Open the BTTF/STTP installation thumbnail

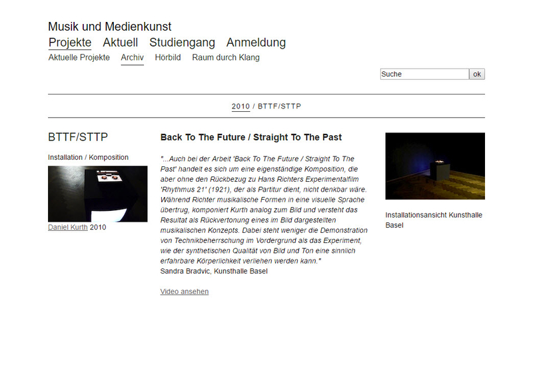point(97,194)
